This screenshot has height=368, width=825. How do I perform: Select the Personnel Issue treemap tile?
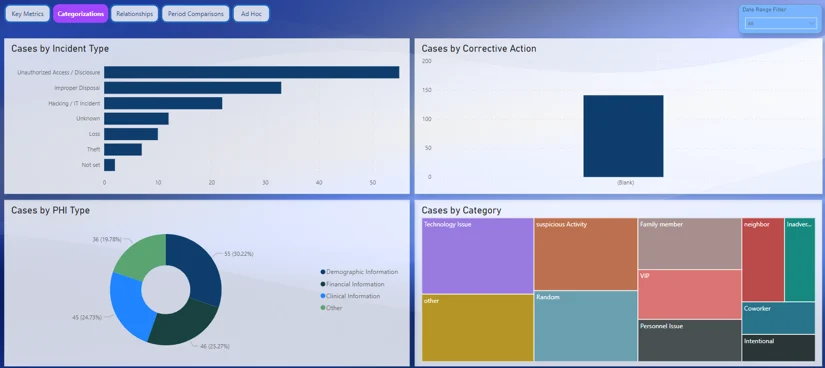tap(690, 341)
